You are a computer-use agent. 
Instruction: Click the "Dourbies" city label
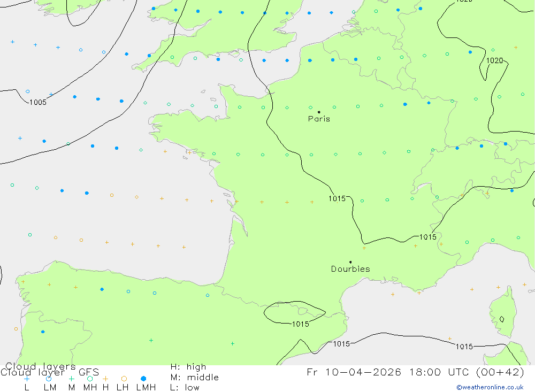tap(350, 269)
